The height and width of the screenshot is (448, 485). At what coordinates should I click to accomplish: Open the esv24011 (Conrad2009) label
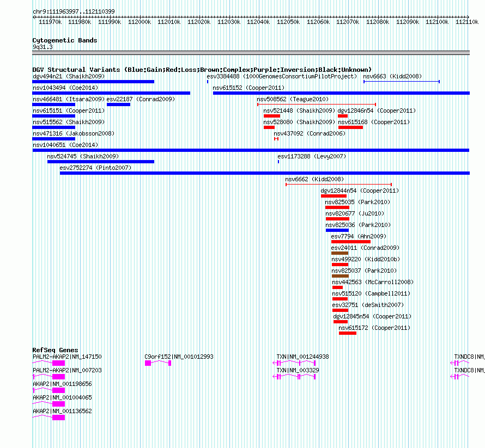click(365, 248)
